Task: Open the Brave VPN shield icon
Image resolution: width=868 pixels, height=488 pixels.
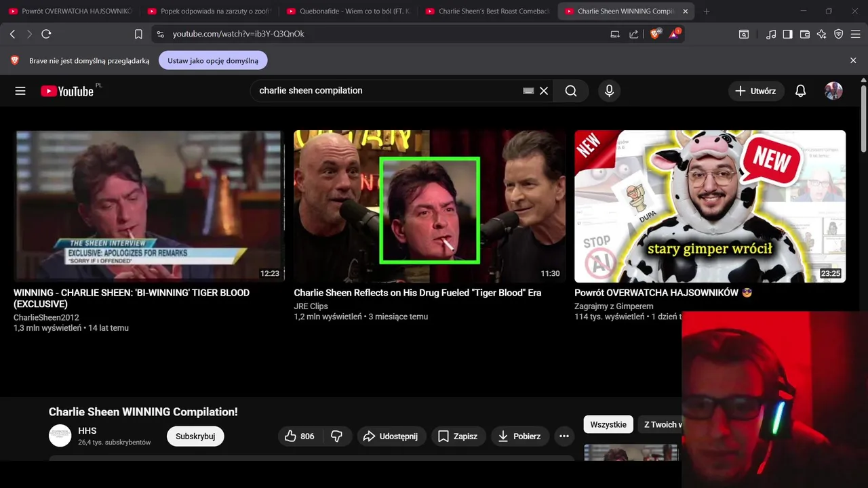Action: (x=838, y=34)
